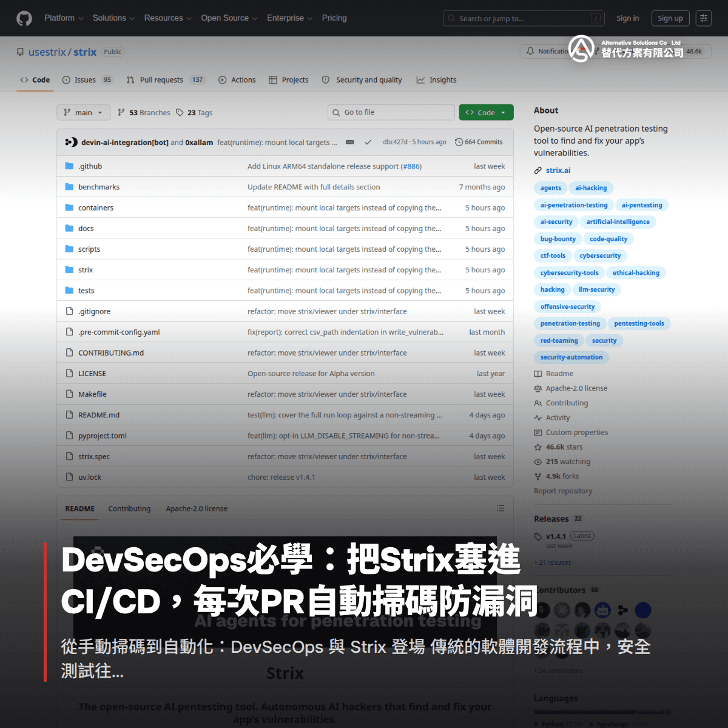Focus the Search or jump to field

coord(524,18)
